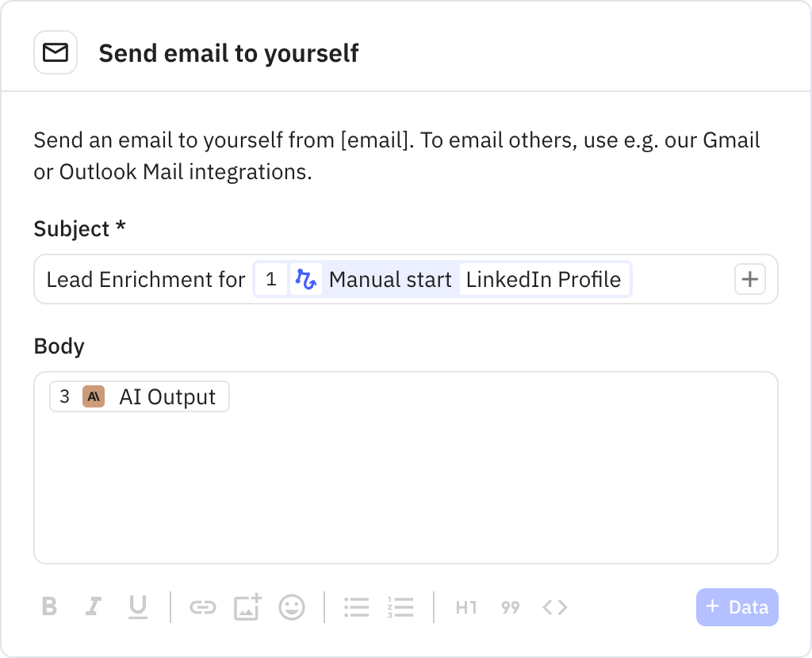Click the Data button to insert a variable
The width and height of the screenshot is (812, 658).
[x=737, y=606]
